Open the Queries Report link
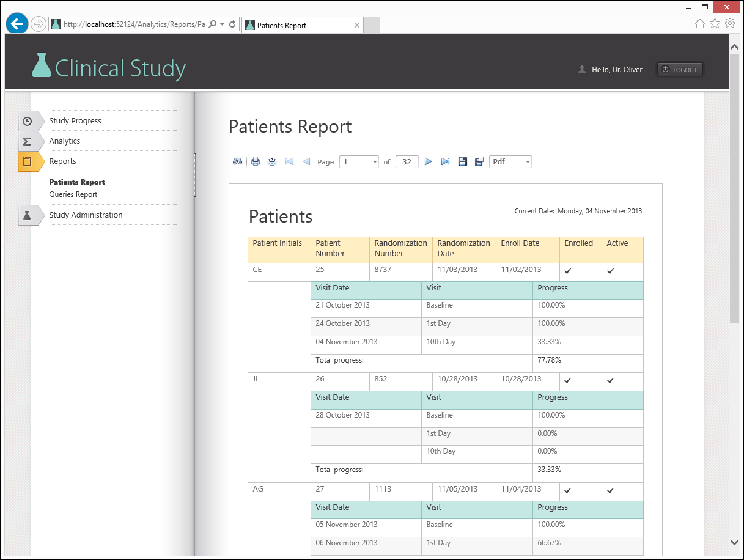 (73, 194)
